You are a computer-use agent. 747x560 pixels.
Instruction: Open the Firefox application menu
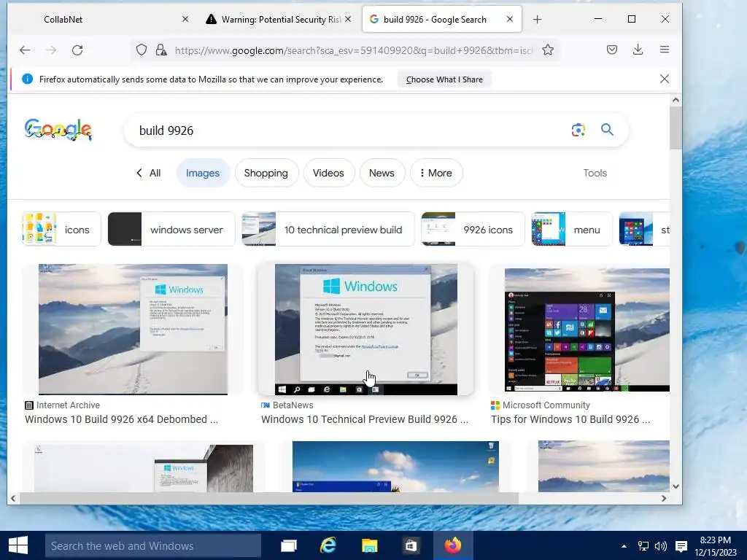tap(665, 50)
